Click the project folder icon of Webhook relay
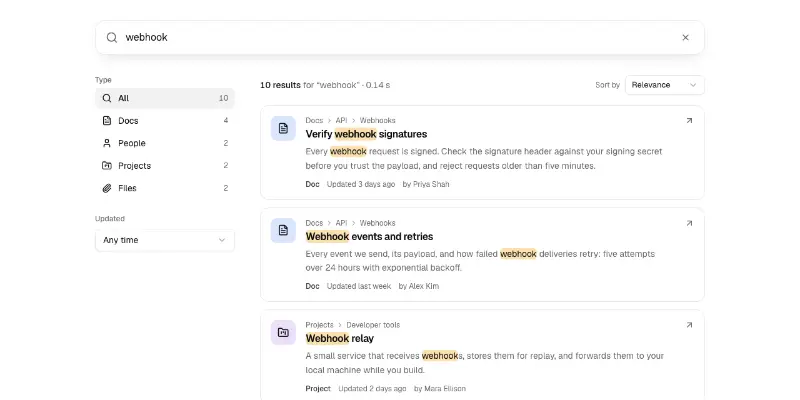The height and width of the screenshot is (400, 800). click(x=283, y=332)
